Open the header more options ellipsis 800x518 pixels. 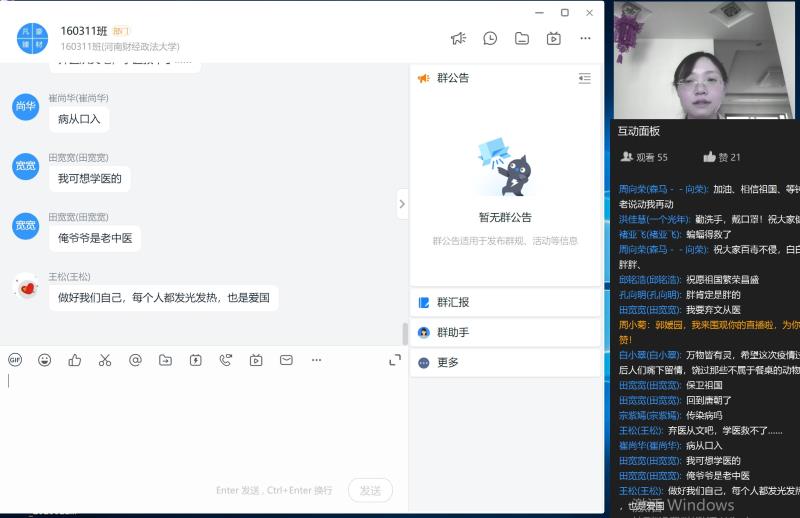click(585, 39)
